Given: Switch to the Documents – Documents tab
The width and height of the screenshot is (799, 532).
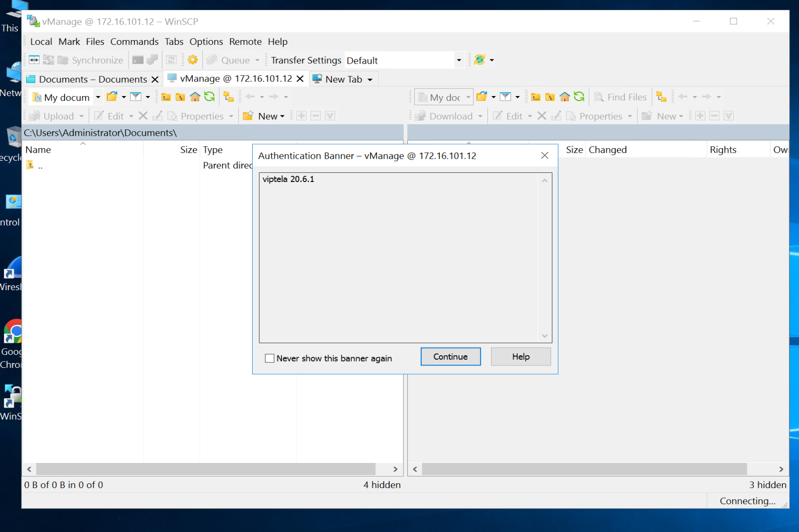Looking at the screenshot, I should point(92,79).
